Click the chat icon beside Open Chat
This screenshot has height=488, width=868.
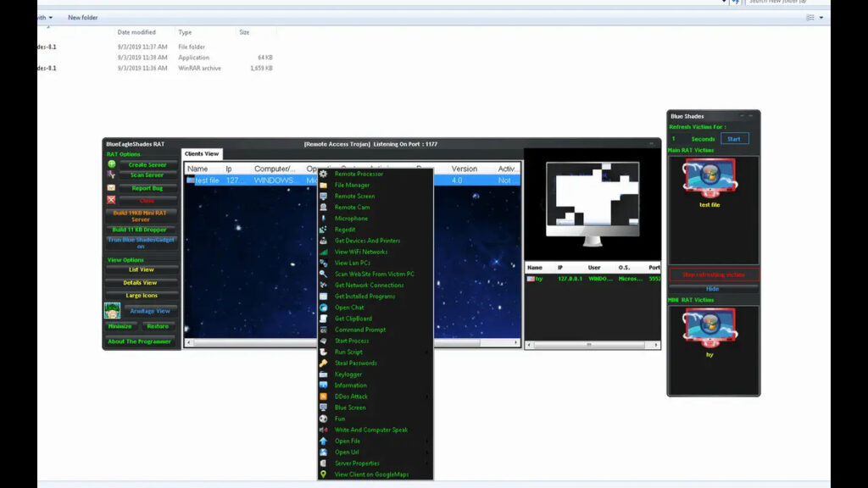pyautogui.click(x=323, y=307)
